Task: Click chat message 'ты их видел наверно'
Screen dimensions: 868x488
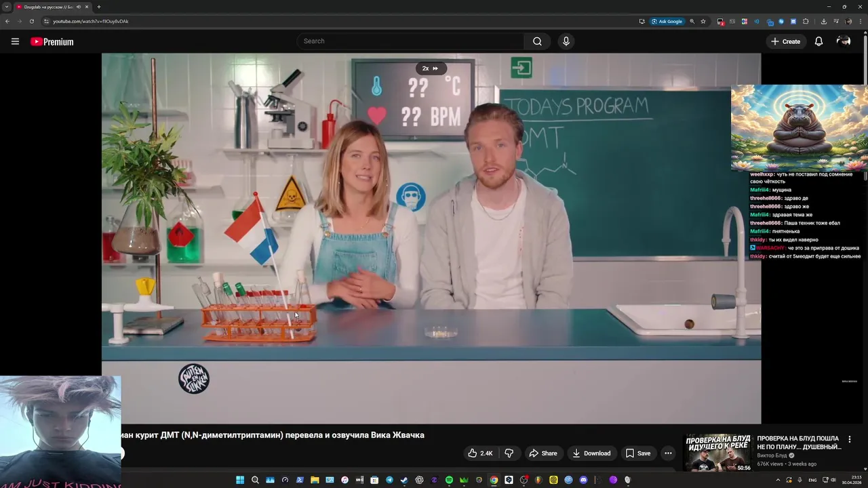Action: pyautogui.click(x=783, y=239)
